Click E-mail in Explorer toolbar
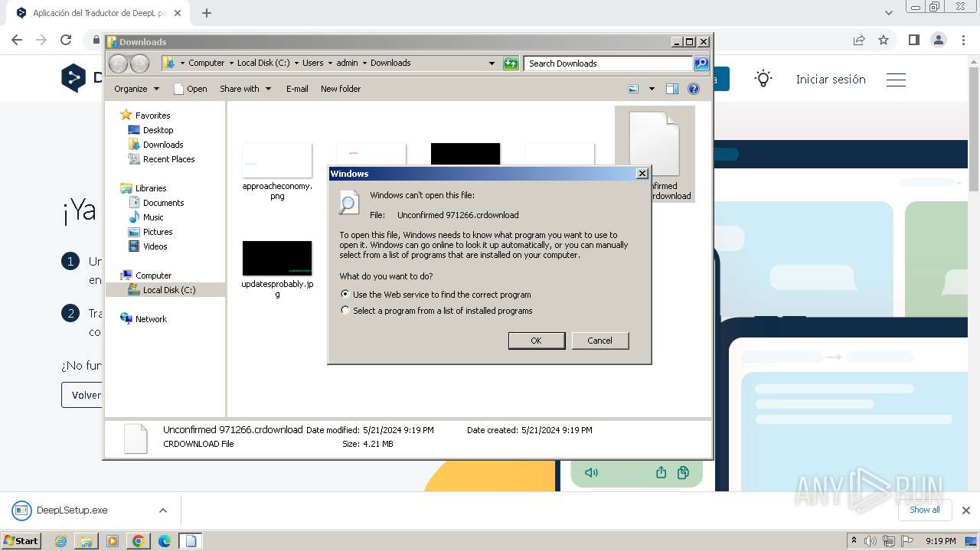The image size is (980, 551). click(x=297, y=89)
